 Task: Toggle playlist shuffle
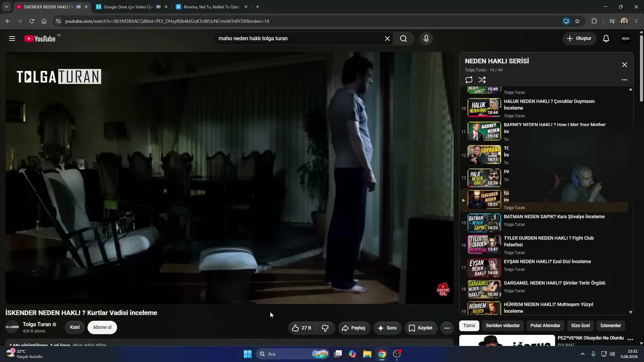(482, 80)
